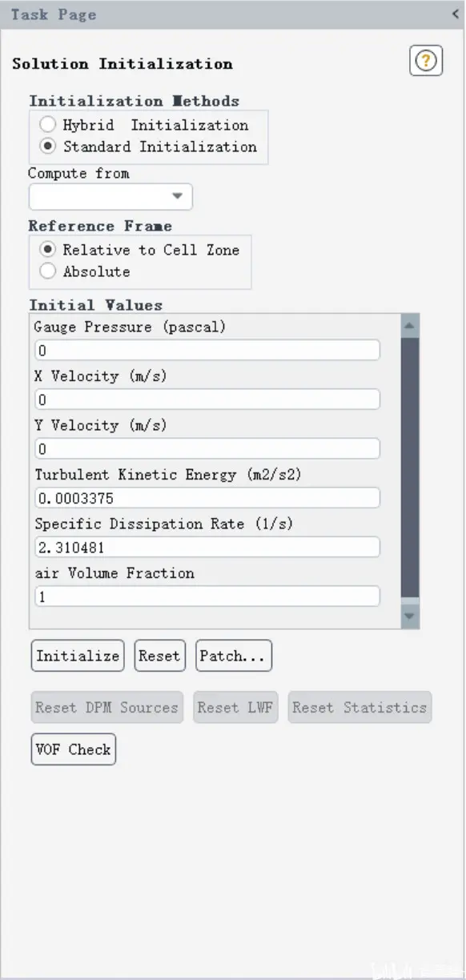Screen dimensions: 466x980
Task: Click the Y Velocity input field
Action: click(x=207, y=448)
